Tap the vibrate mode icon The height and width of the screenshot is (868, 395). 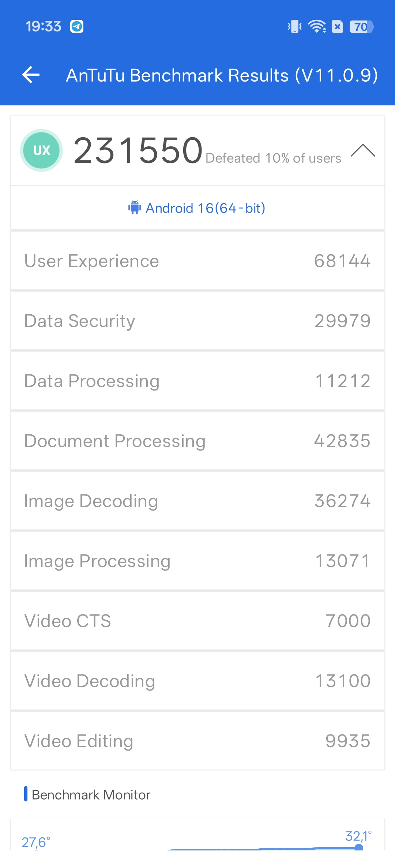[294, 26]
